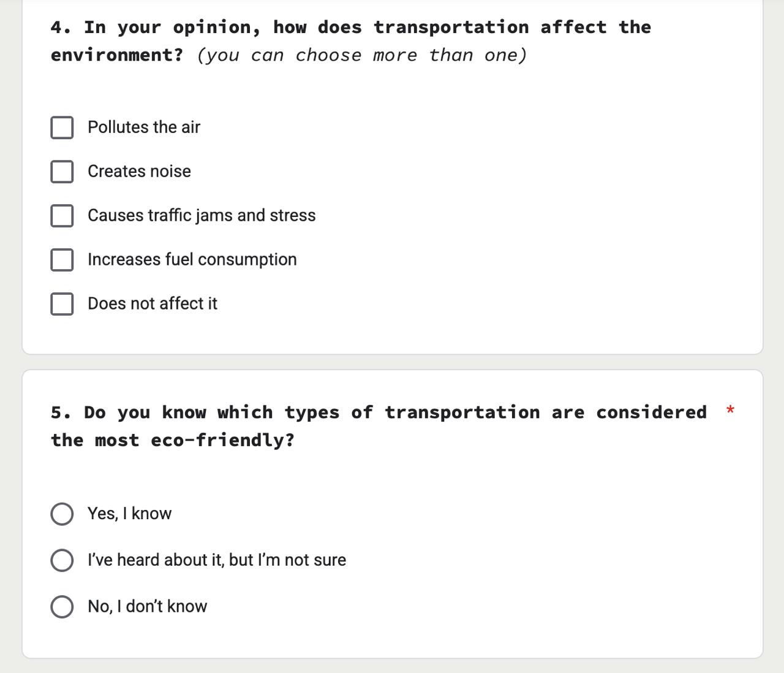784x673 pixels.
Task: Click the "Creates noise" option text
Action: [x=139, y=172]
